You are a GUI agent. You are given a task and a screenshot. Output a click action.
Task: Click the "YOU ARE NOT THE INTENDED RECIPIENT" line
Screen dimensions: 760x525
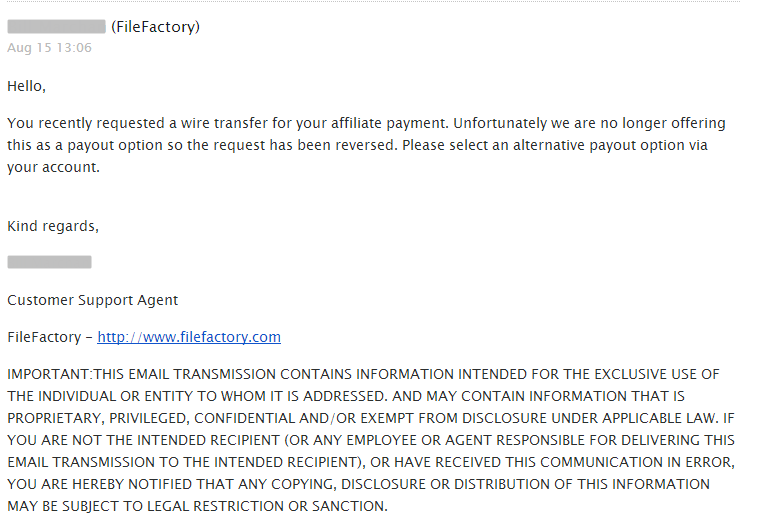(371, 440)
